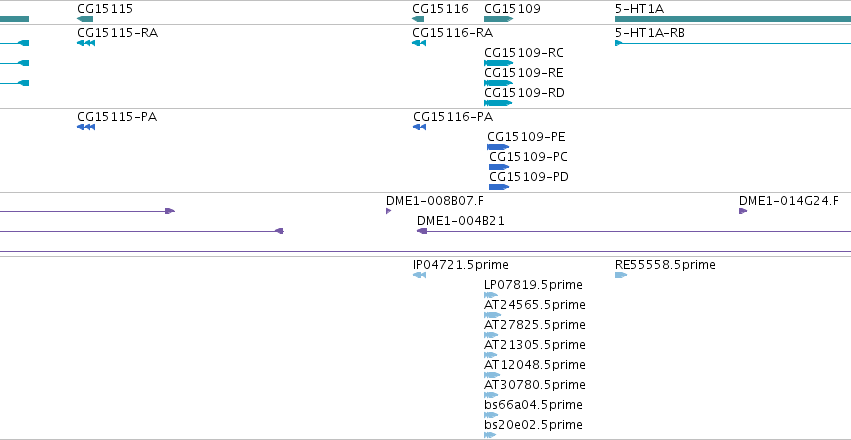Click the LP07819.5prime label text
This screenshot has height=440, width=851.
534,285
